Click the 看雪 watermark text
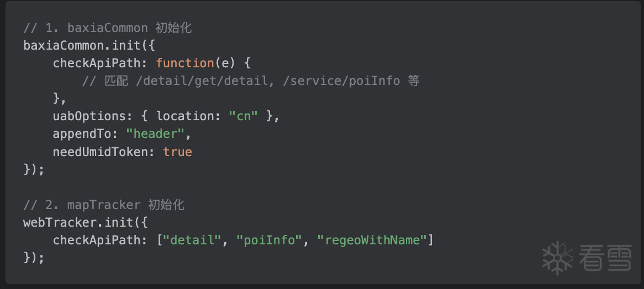The width and height of the screenshot is (644, 289). point(604,258)
